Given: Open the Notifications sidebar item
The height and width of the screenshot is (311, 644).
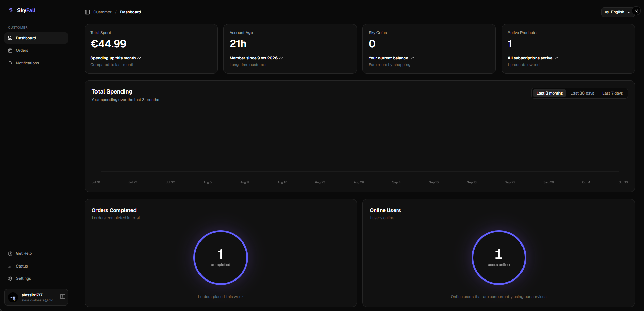Looking at the screenshot, I should click(x=36, y=63).
